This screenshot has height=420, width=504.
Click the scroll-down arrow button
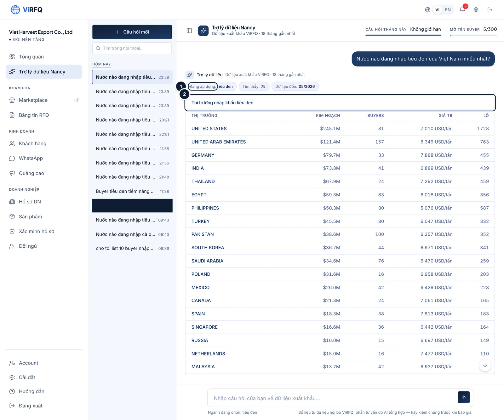485,365
